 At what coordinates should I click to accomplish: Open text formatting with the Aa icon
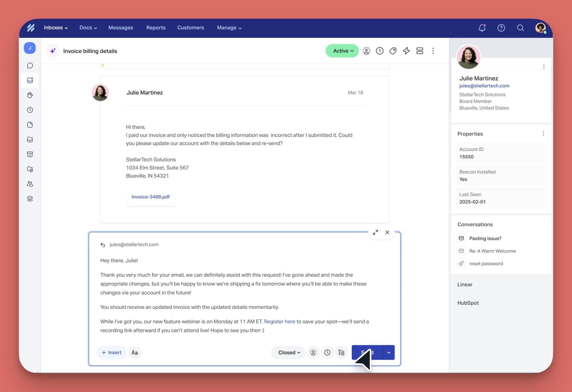click(x=134, y=352)
